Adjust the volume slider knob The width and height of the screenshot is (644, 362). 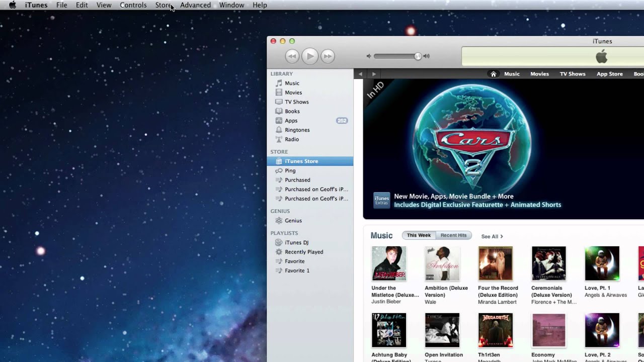tap(418, 56)
